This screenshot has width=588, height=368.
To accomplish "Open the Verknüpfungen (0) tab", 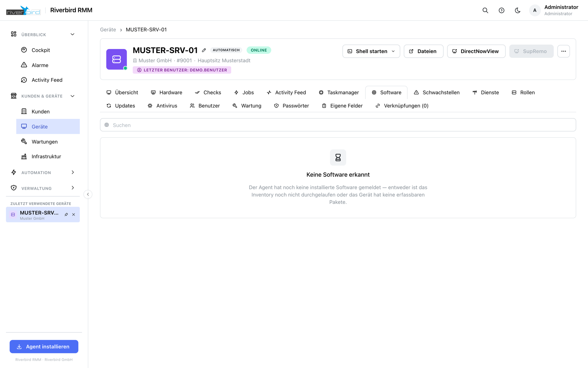I will coord(402,106).
